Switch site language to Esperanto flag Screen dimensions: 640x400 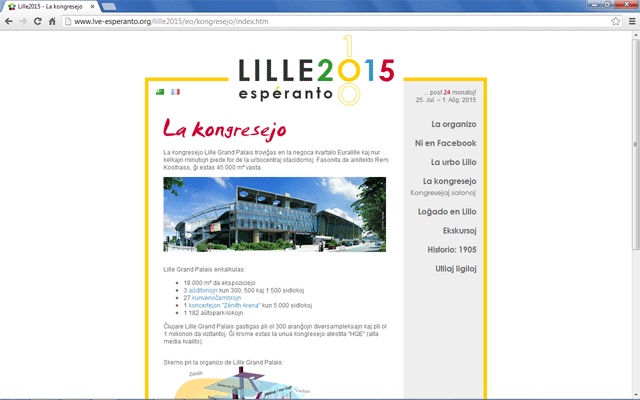[160, 92]
